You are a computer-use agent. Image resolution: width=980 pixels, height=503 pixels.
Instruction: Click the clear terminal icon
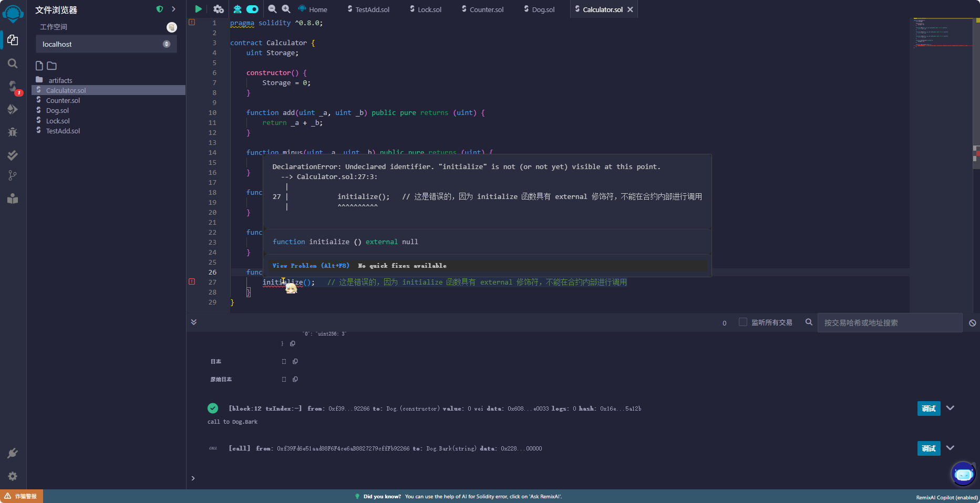972,323
